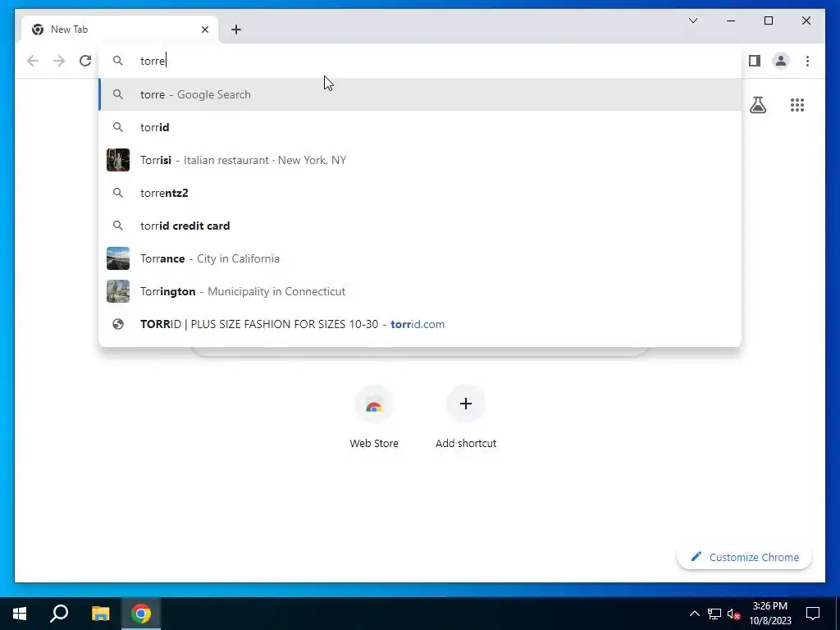This screenshot has width=840, height=630.
Task: Select the 'torrentz2' suggestion
Action: [420, 193]
